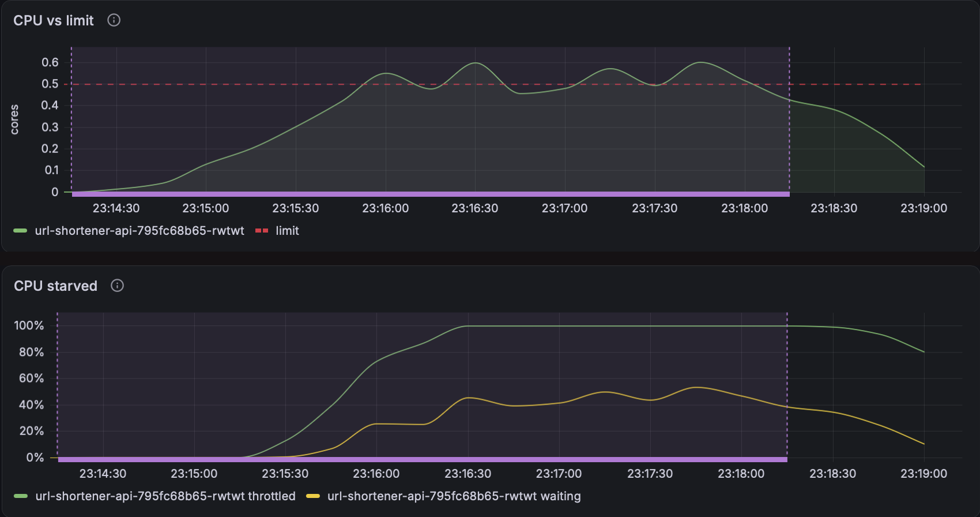Click the 0.5 y-axis tick value
The image size is (980, 517).
[x=50, y=84]
